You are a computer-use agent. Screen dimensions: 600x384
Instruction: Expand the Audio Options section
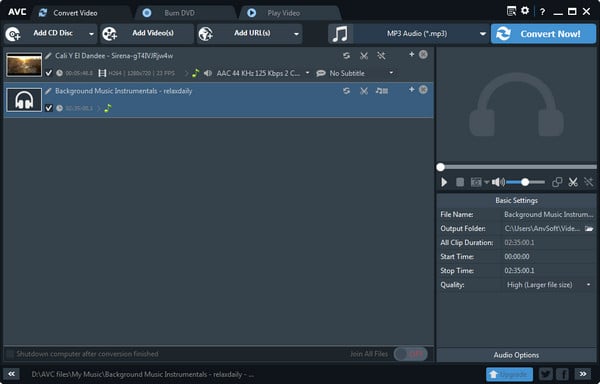click(516, 355)
